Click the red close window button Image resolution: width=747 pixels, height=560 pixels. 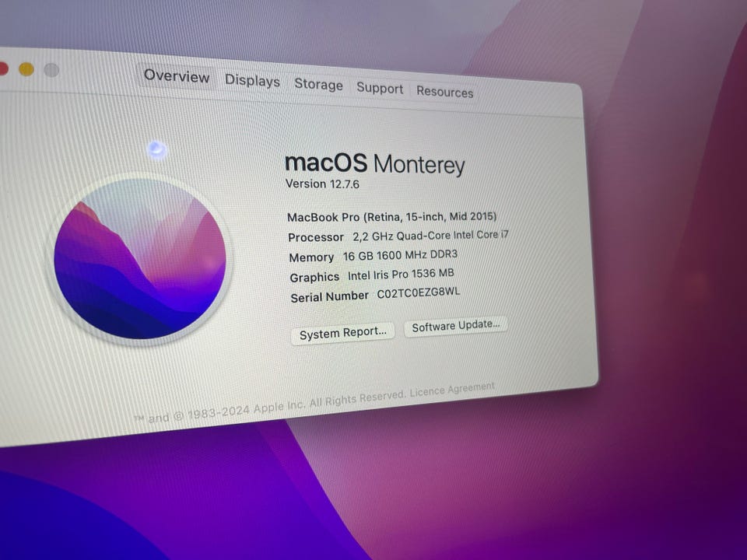pyautogui.click(x=3, y=68)
